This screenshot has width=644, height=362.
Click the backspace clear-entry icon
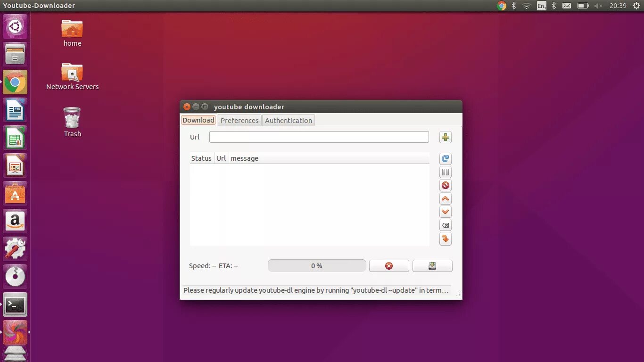[446, 225]
